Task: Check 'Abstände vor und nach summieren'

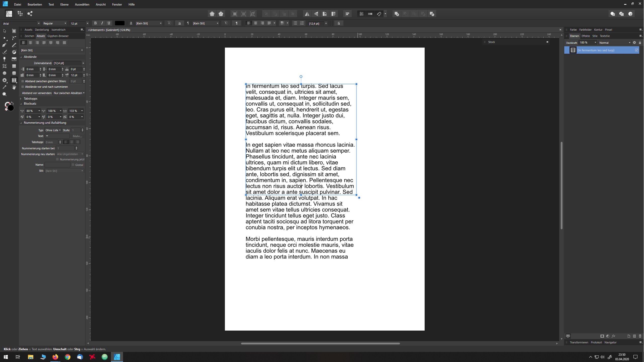Action: point(23,87)
